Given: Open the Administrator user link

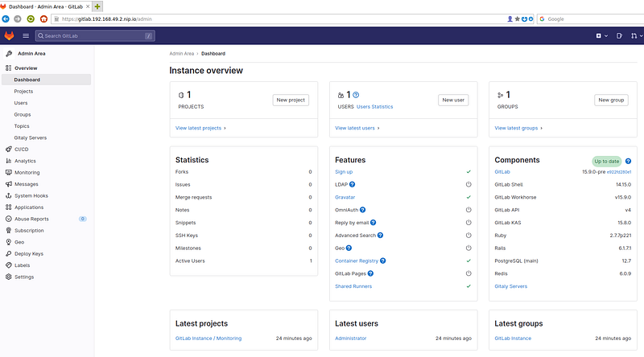Looking at the screenshot, I should click(350, 339).
